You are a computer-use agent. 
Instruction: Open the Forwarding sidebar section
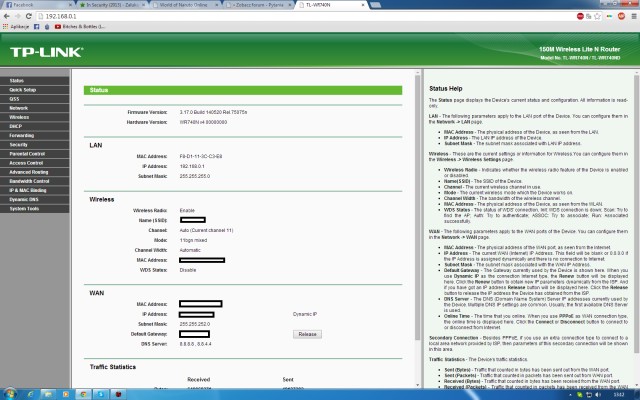point(35,136)
